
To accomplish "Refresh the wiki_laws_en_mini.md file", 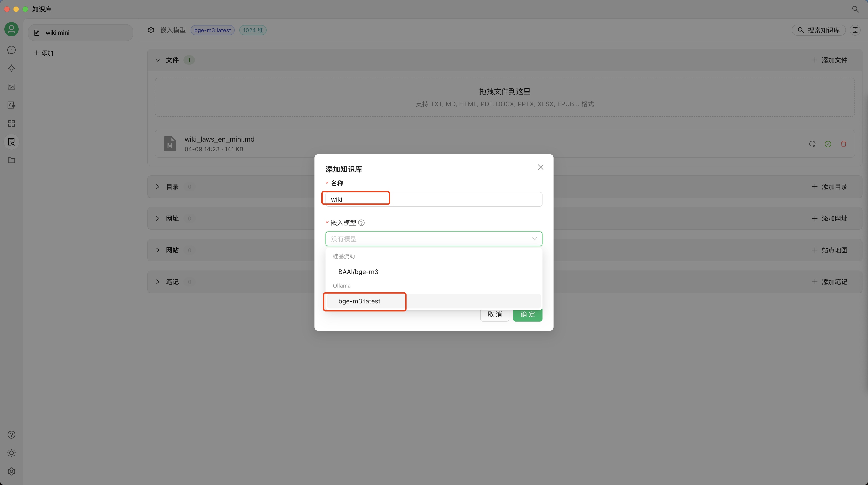I will tap(812, 144).
